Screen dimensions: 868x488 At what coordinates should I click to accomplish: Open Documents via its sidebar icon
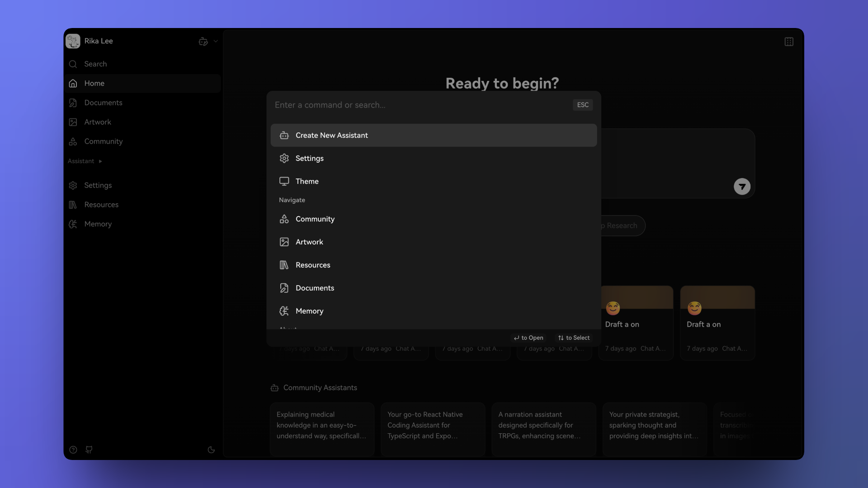coord(73,103)
